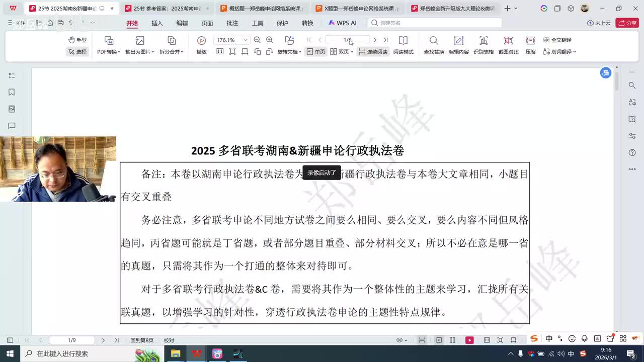Toggle 单页 single page view
The width and height of the screenshot is (644, 362).
coord(316,51)
